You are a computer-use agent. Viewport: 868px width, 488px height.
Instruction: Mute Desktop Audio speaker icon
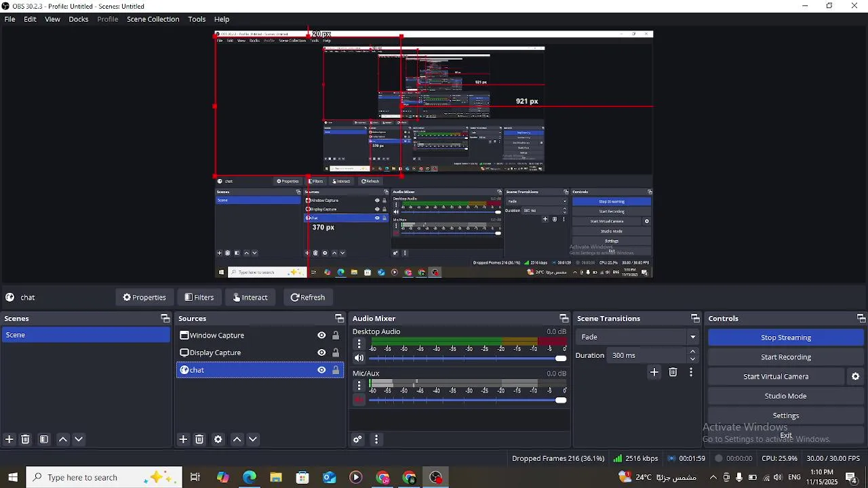pyautogui.click(x=359, y=358)
